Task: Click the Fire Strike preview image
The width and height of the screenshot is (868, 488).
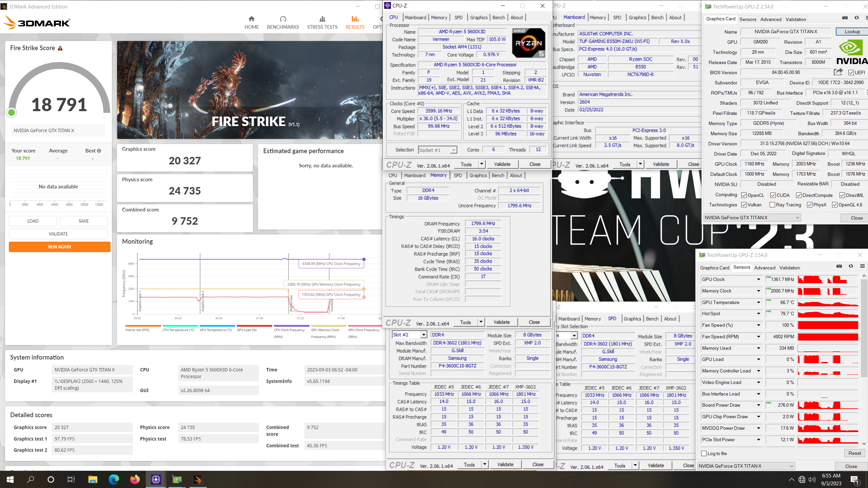Action: click(250, 90)
